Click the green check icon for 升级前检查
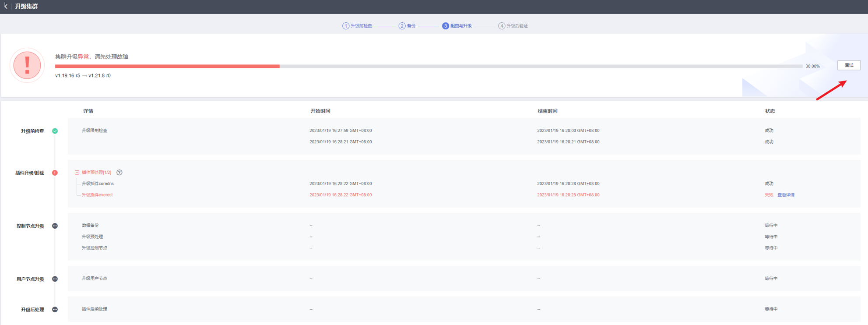 pyautogui.click(x=55, y=131)
